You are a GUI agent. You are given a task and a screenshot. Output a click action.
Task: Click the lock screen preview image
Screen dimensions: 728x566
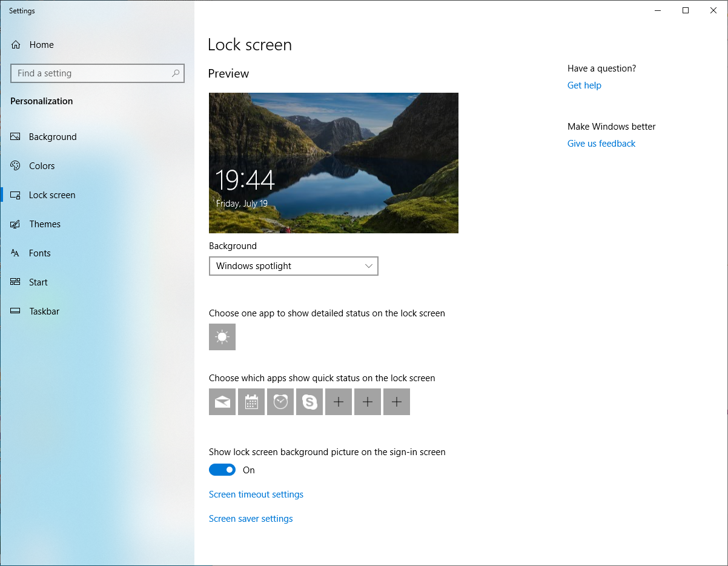point(334,163)
